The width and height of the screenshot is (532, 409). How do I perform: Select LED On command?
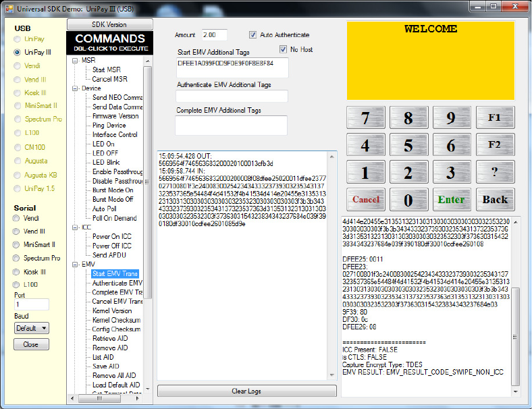pos(103,144)
